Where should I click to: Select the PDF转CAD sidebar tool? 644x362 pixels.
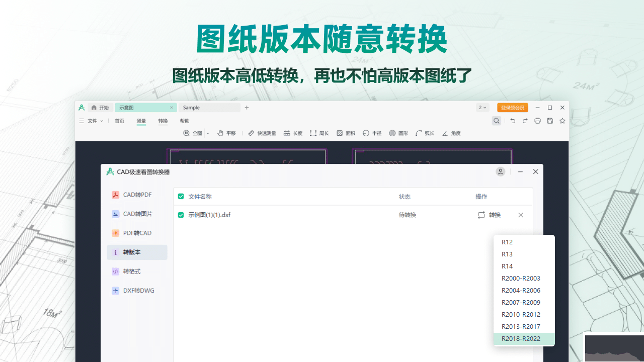(134, 233)
